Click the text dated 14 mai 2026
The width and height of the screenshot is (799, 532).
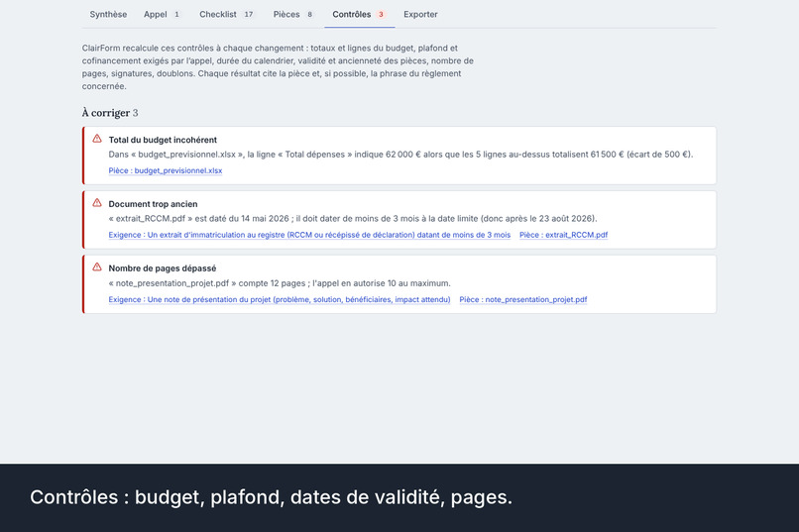pyautogui.click(x=353, y=218)
